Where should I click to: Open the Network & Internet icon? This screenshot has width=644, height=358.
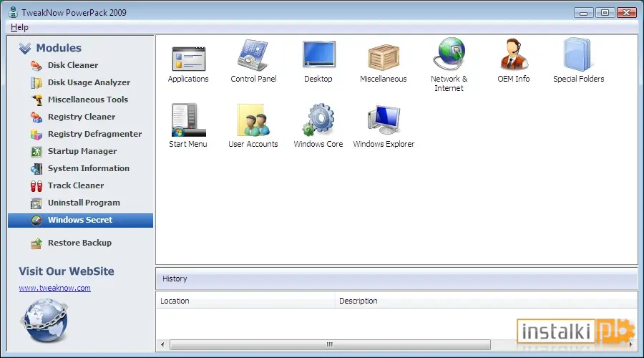(449, 54)
